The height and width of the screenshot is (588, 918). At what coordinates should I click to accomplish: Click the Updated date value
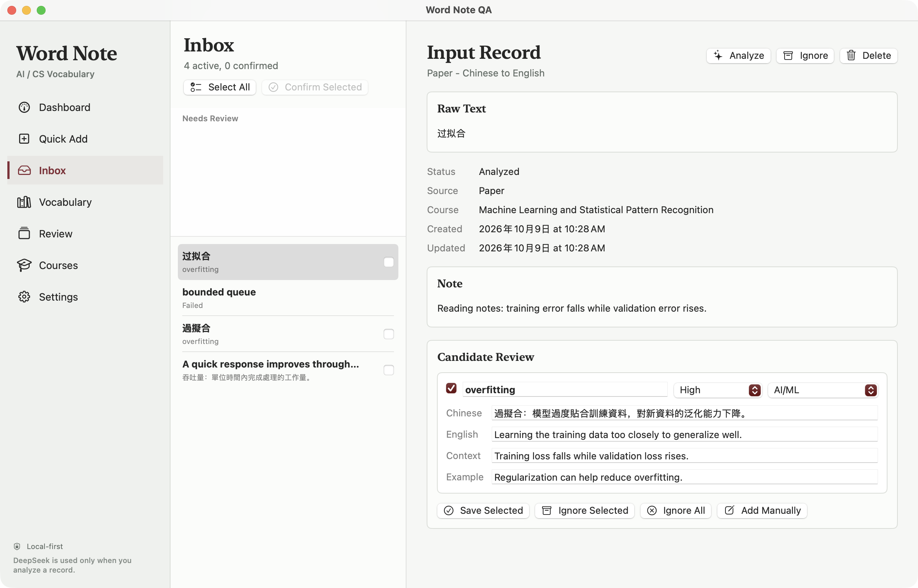[x=542, y=248]
